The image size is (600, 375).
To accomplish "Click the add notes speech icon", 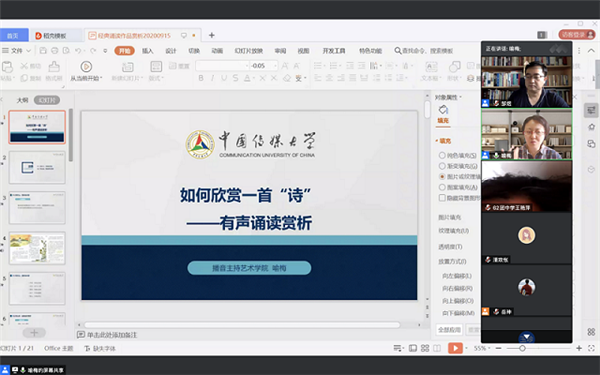I will (81, 335).
